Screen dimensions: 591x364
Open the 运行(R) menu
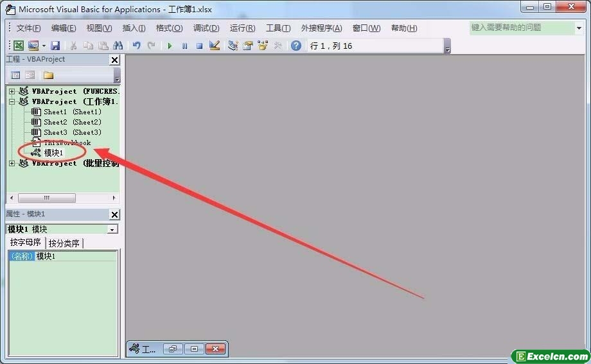pos(242,28)
